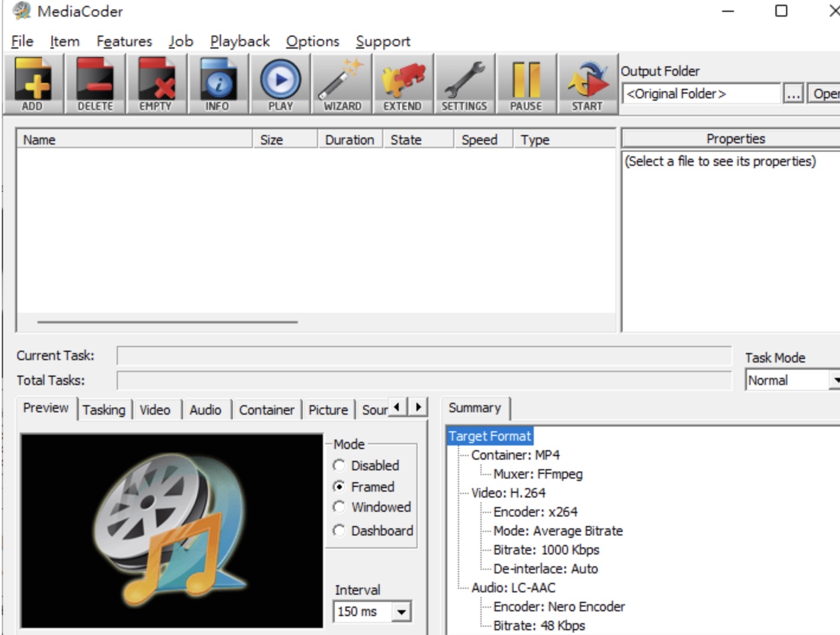This screenshot has height=635, width=840.
Task: Switch to the Preview tab
Action: [46, 408]
